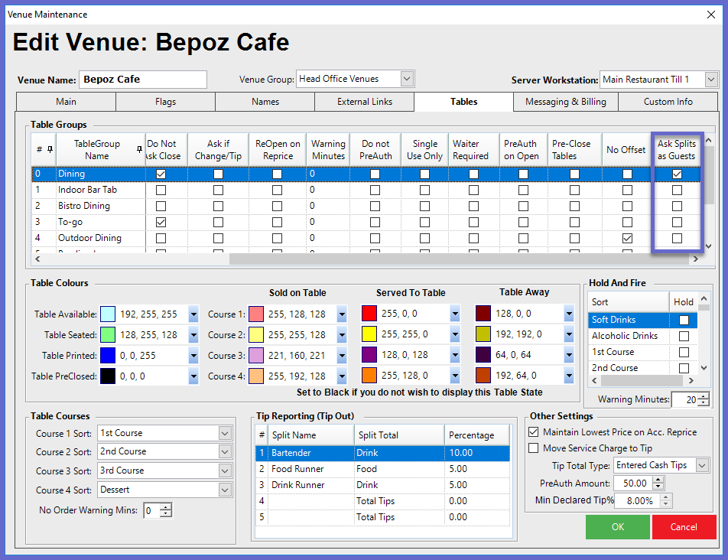Uncheck Maintain Lowest Price on Acc. Reprice
Screen dimensions: 728x560
(x=534, y=431)
